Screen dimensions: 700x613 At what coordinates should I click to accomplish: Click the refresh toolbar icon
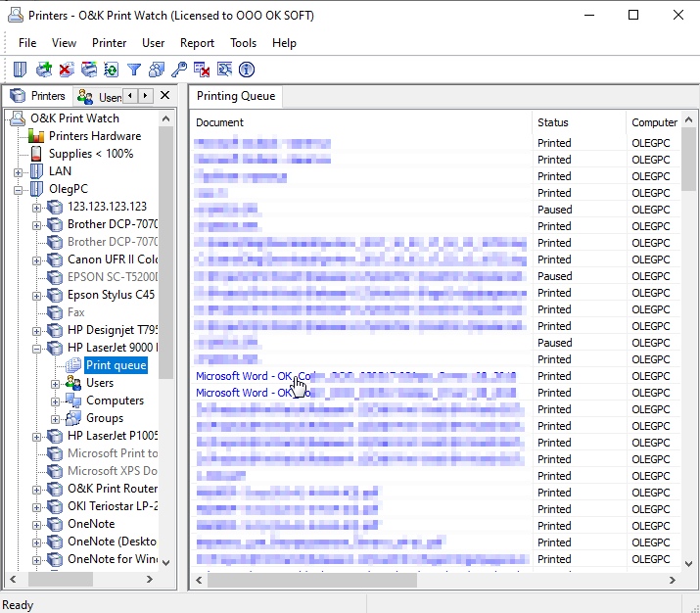(x=112, y=70)
